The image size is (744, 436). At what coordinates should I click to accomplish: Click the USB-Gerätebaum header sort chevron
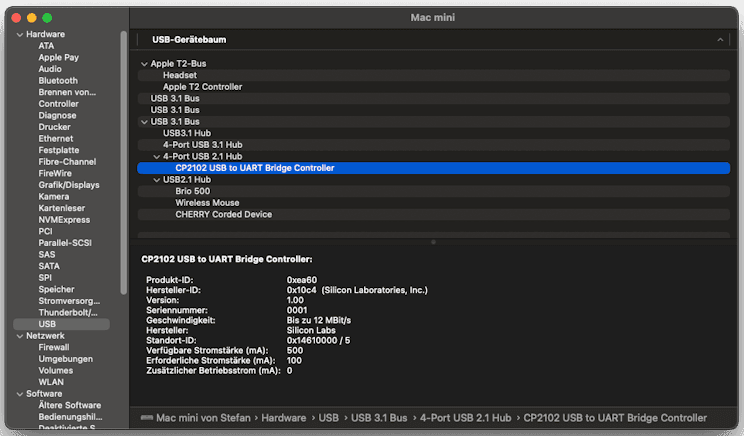720,40
